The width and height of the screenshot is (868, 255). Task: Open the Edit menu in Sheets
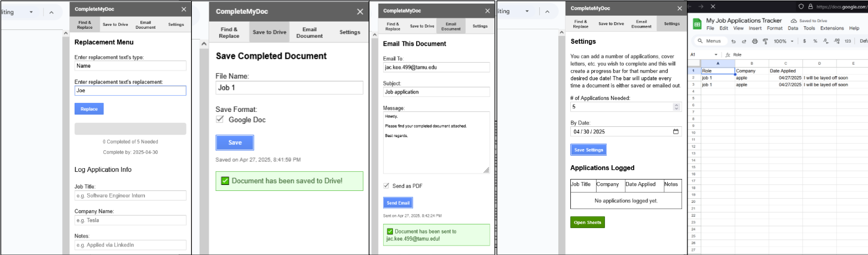point(723,28)
